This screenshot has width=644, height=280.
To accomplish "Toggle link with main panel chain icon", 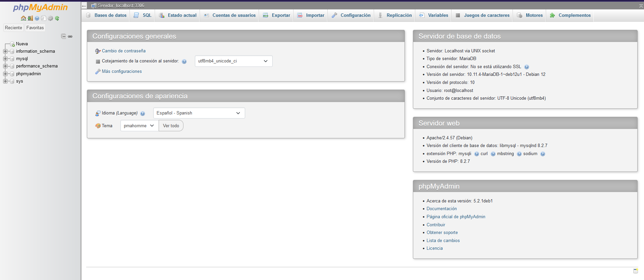I will pos(70,36).
